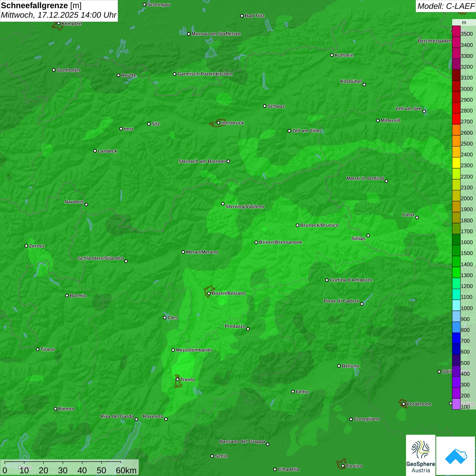Click the Mittersill label
Screen dimensions: 476x476
[390, 120]
